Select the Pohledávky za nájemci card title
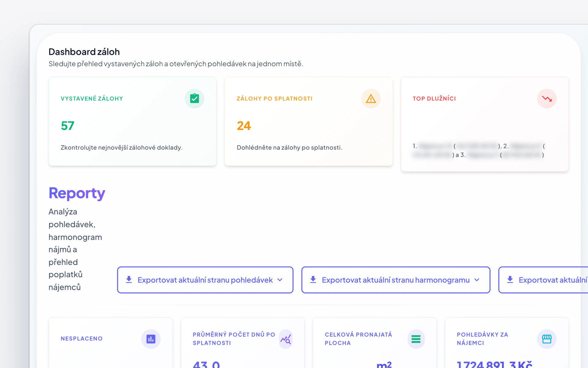This screenshot has height=368, width=588. pos(482,339)
